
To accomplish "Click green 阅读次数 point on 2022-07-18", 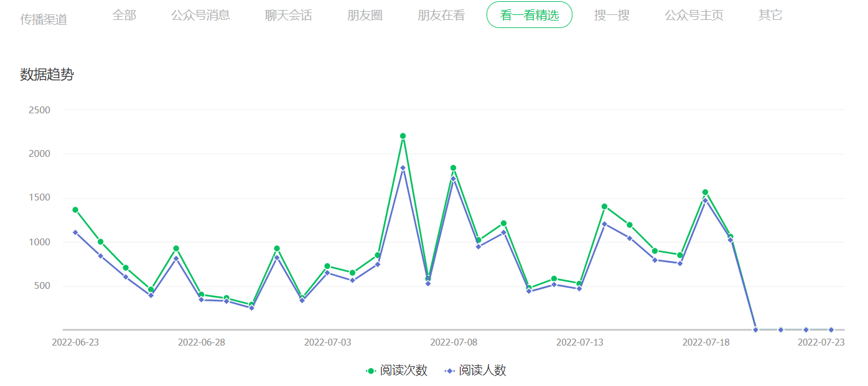I will click(705, 192).
